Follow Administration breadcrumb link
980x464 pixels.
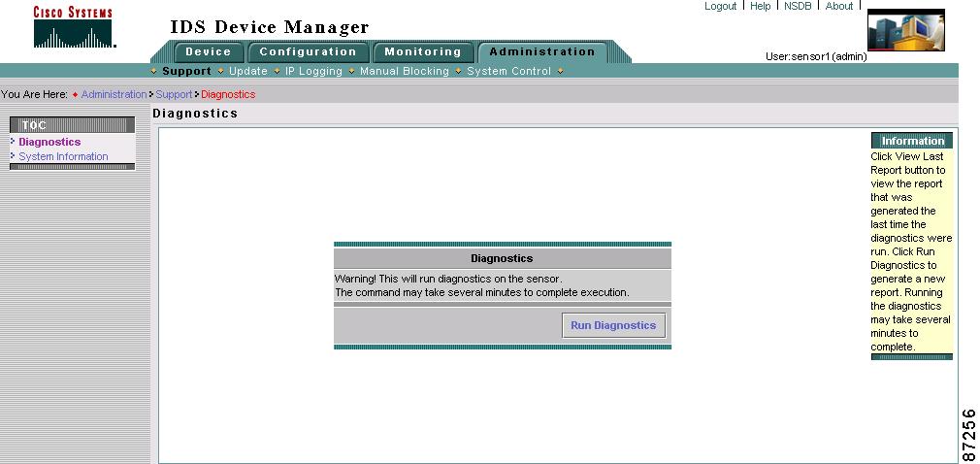point(114,94)
